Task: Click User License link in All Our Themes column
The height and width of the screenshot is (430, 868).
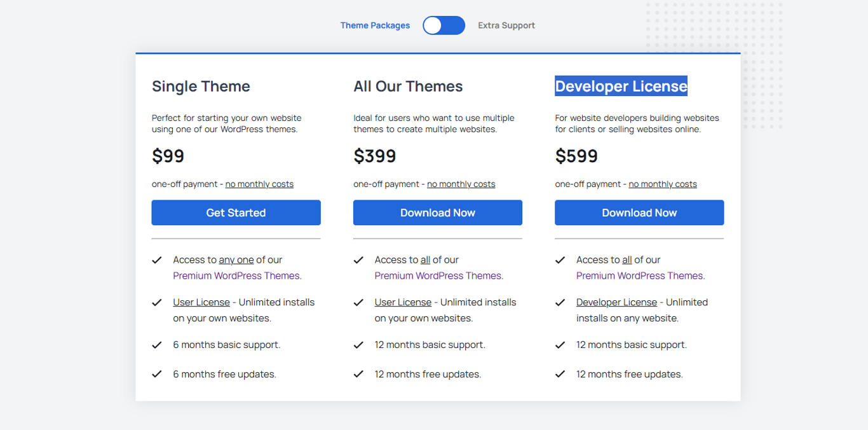Action: [403, 302]
